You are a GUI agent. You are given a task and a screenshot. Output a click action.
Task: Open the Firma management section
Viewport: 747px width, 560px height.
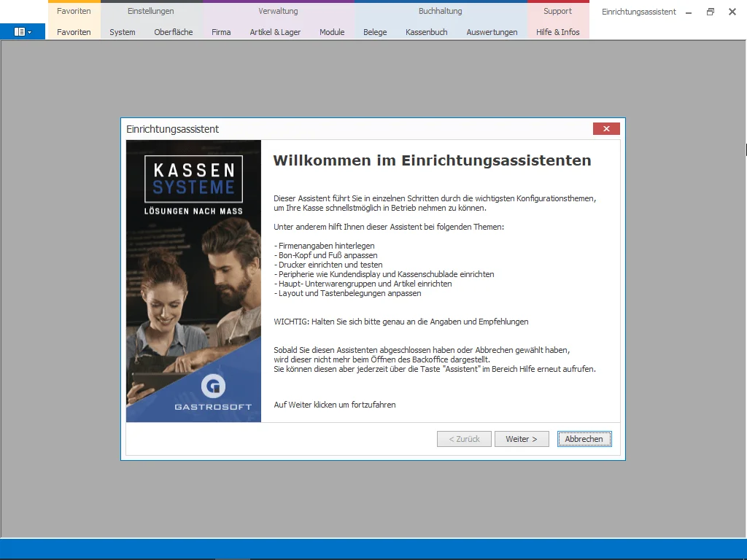click(221, 32)
